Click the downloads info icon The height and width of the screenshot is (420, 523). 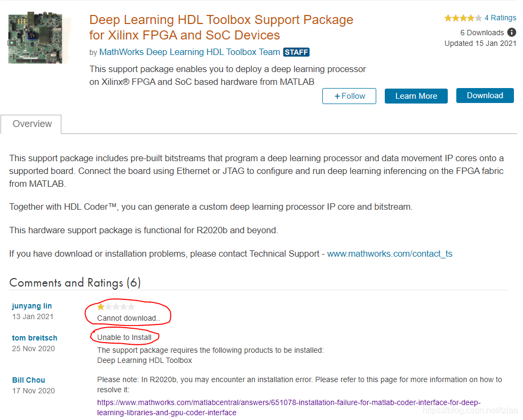click(511, 33)
